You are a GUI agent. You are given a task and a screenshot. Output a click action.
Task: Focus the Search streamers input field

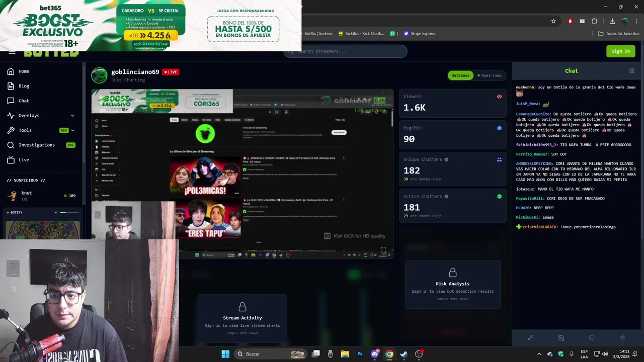(346, 51)
